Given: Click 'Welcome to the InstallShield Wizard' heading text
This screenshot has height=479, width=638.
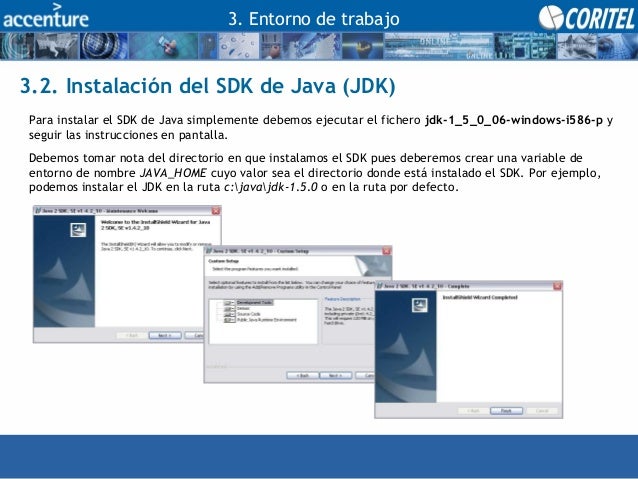Looking at the screenshot, I should [x=155, y=225].
